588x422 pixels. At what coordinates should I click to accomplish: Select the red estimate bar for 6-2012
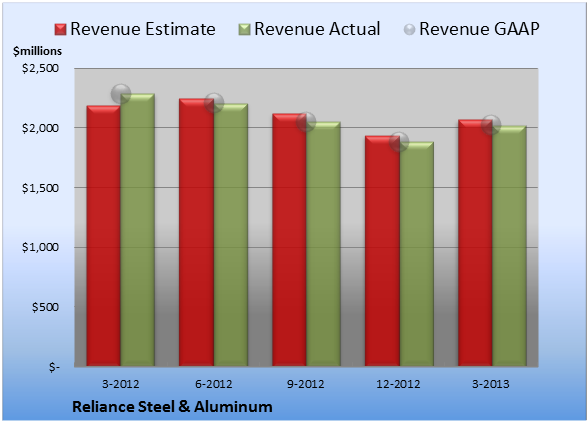196,233
